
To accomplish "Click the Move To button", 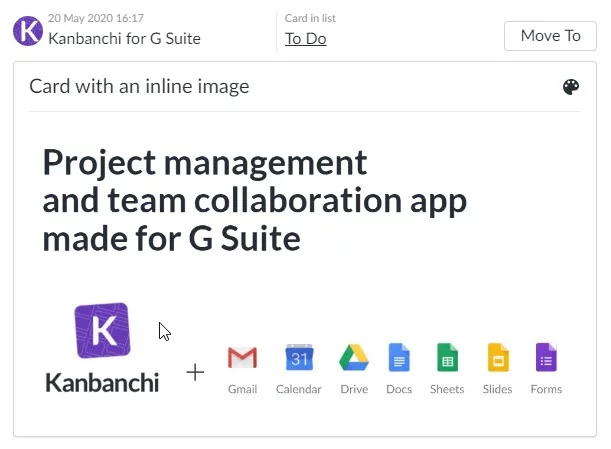I will point(550,36).
